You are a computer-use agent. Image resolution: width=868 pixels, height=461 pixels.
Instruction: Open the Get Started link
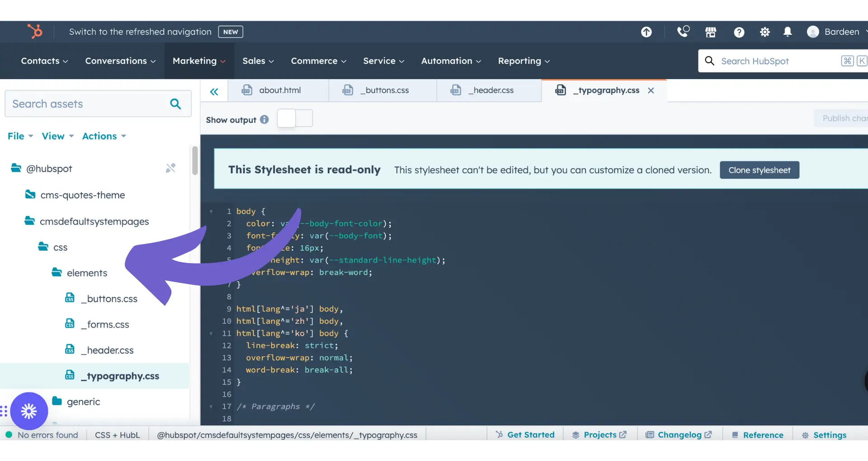click(x=525, y=435)
